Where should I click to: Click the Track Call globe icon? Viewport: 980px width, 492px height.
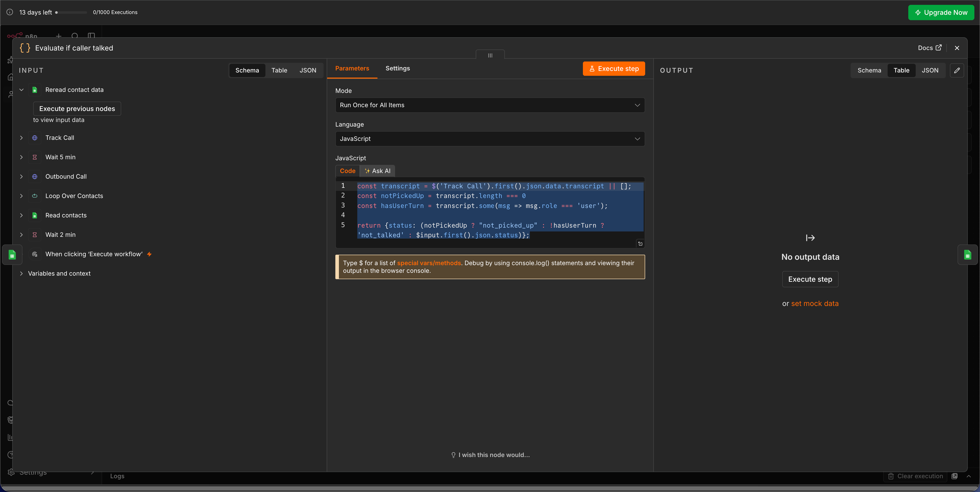tap(35, 138)
